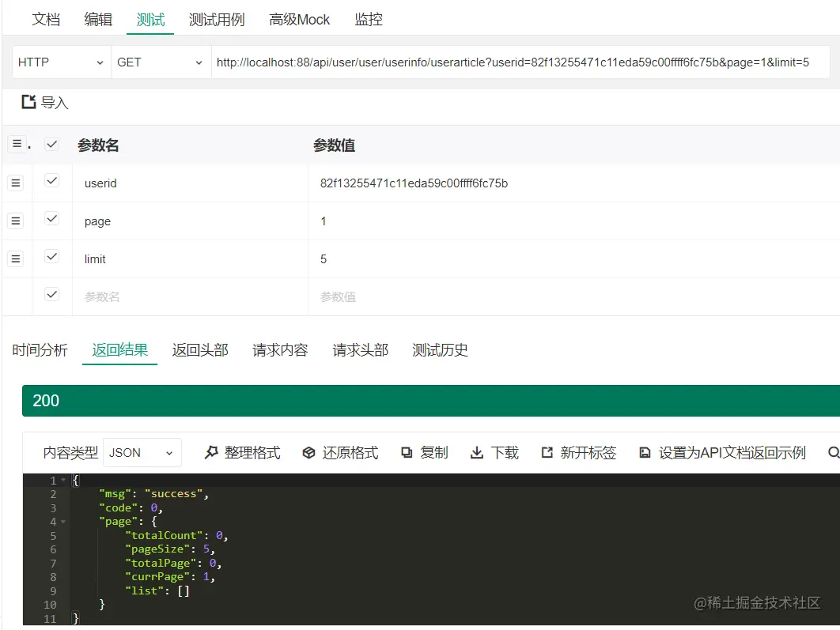Click the 参数值 column header
The image size is (840, 630).
[x=334, y=145]
